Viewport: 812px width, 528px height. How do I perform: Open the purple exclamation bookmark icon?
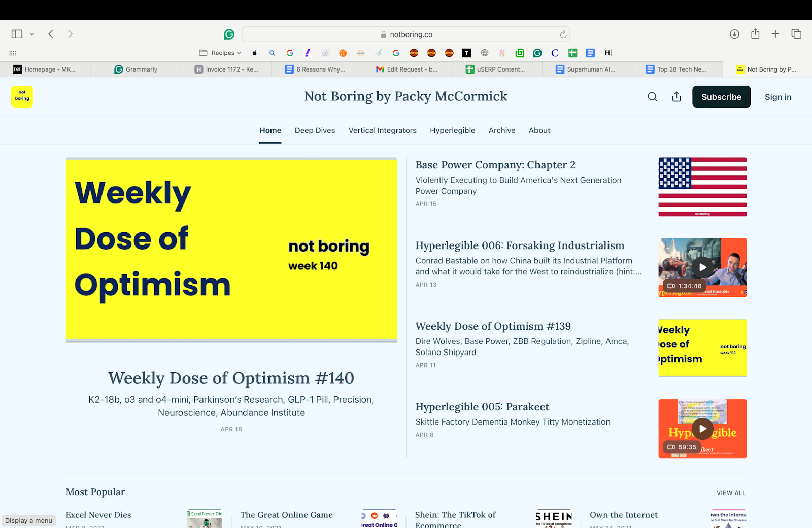point(308,53)
